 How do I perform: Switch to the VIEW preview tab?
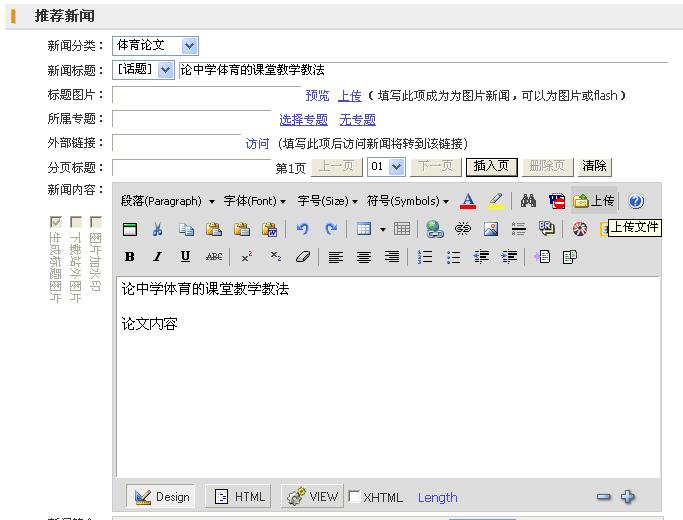point(312,497)
